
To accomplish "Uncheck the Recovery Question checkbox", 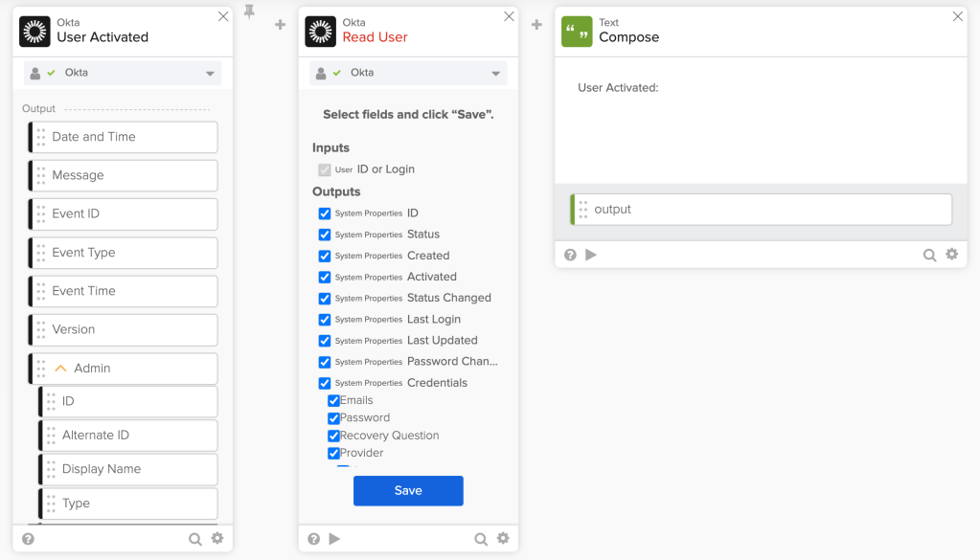I will click(x=333, y=436).
